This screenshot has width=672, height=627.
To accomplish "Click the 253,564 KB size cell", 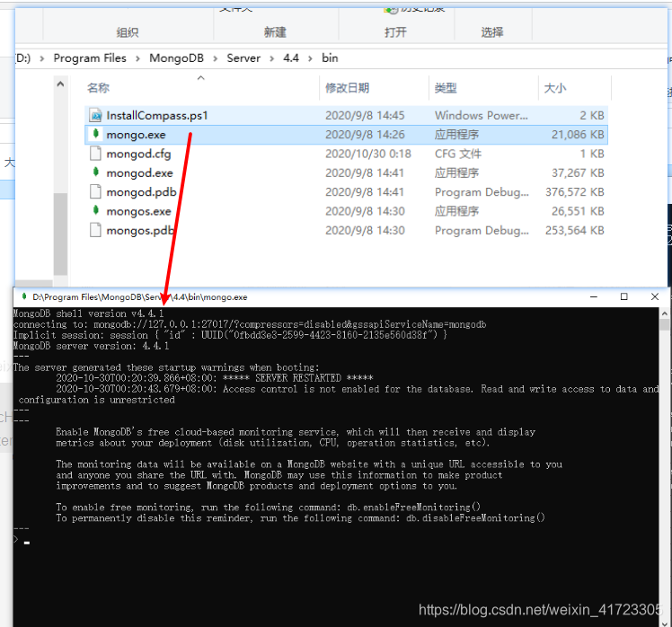I will pos(575,231).
